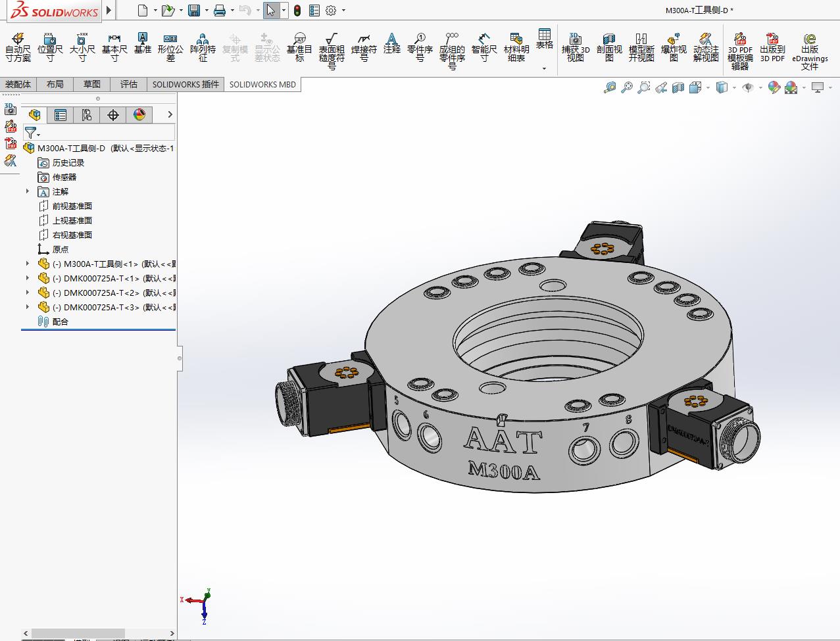Switch to the SOLIDWORKS MBD tab
840x641 pixels.
pyautogui.click(x=262, y=84)
